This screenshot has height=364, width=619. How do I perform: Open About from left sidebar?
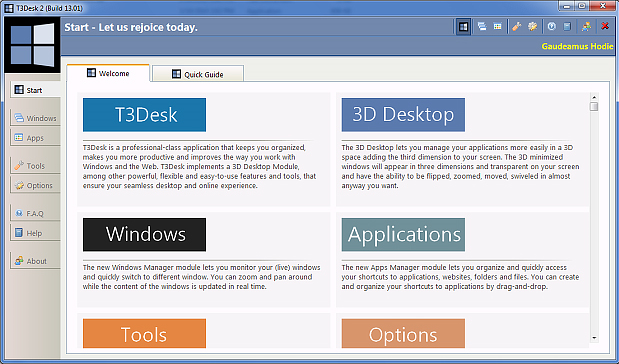[35, 261]
